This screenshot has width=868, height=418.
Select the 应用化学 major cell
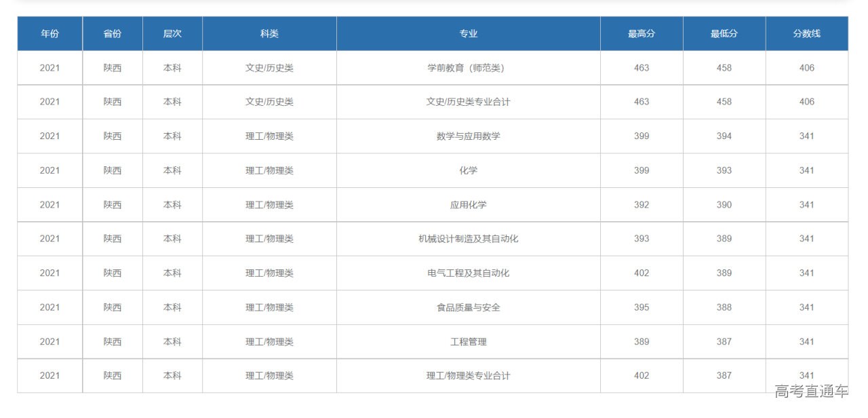coord(468,205)
